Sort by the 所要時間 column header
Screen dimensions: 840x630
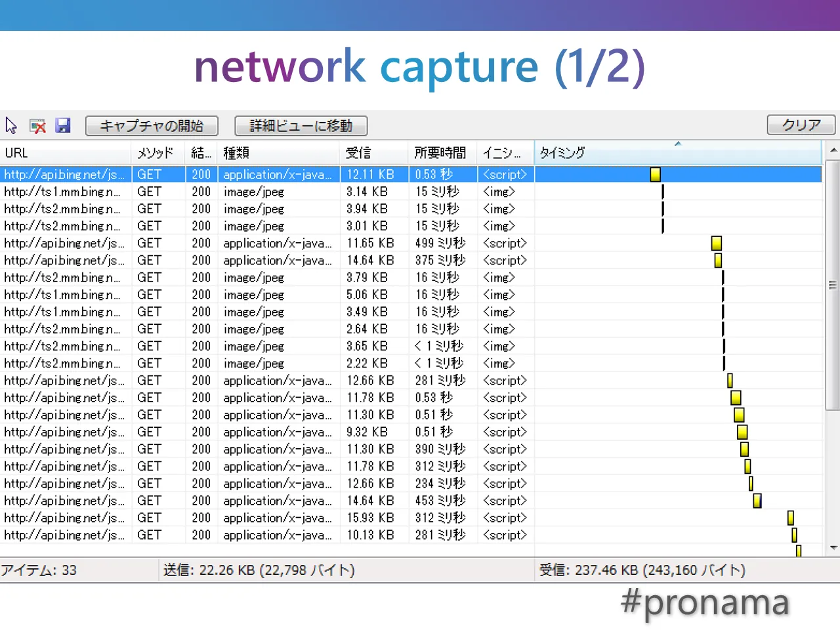(x=442, y=153)
